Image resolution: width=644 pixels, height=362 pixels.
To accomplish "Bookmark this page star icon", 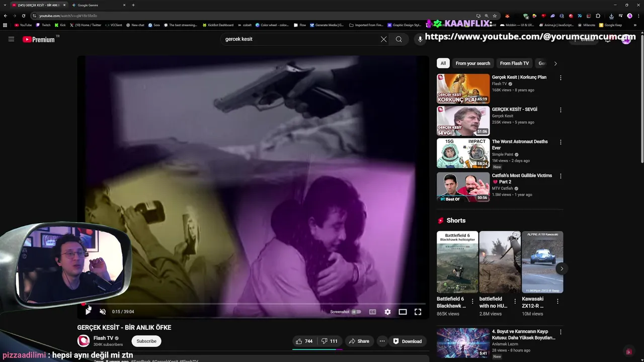I will (495, 16).
